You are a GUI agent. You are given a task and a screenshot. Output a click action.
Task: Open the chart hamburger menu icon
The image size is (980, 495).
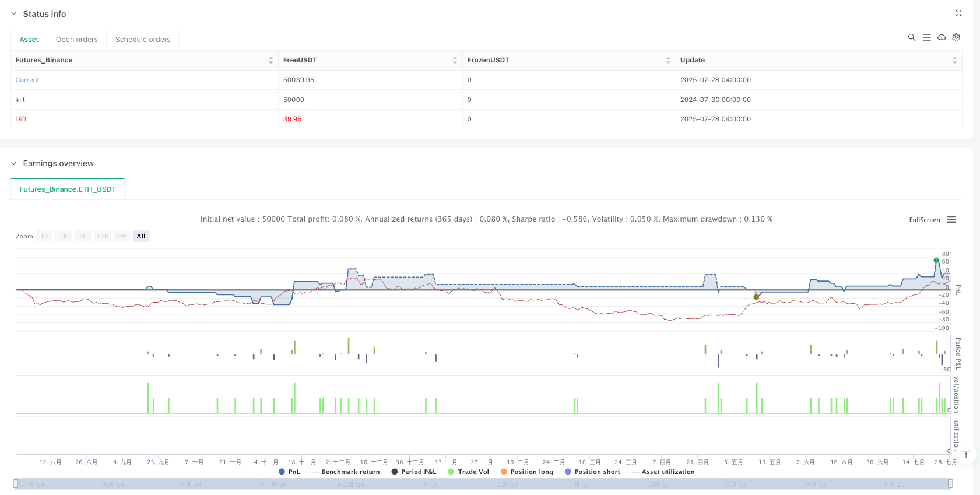tap(951, 220)
